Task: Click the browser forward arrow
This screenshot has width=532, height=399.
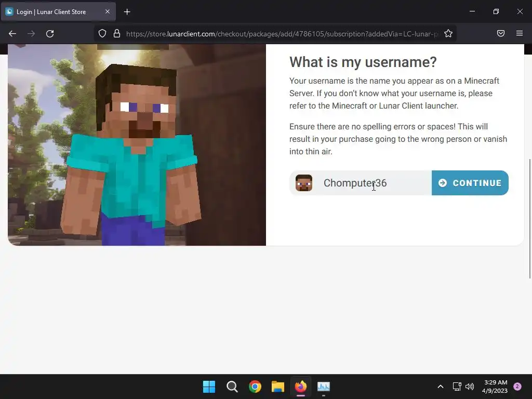Action: (31, 34)
